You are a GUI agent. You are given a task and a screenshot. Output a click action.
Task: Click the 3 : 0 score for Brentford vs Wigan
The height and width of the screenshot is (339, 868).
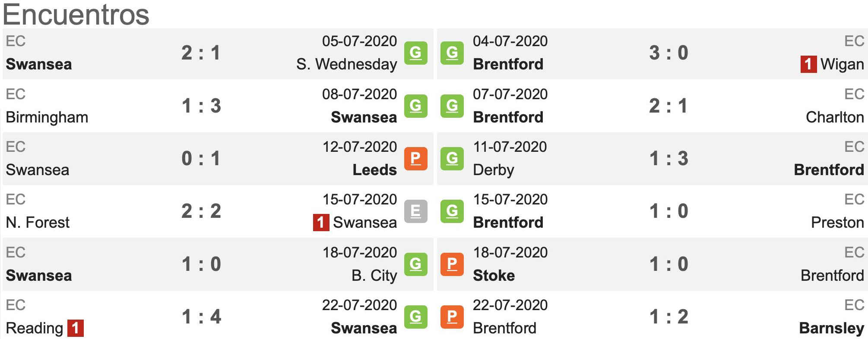pyautogui.click(x=668, y=53)
